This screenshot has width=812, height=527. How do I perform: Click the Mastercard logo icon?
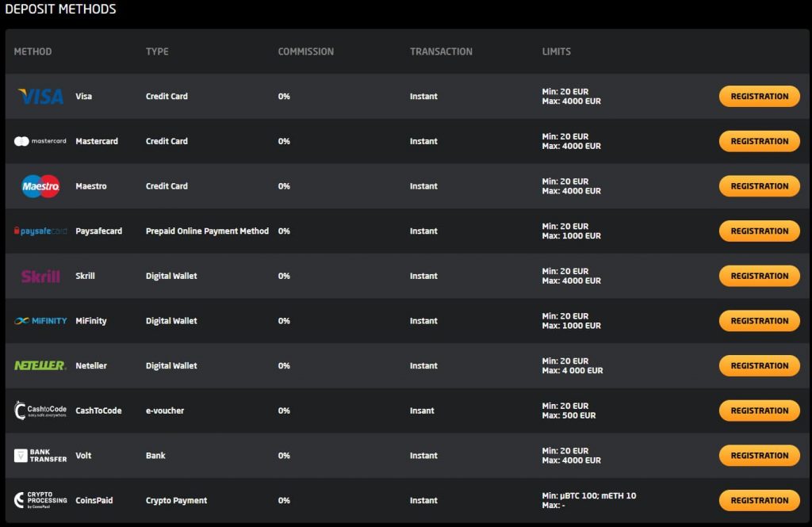click(40, 141)
